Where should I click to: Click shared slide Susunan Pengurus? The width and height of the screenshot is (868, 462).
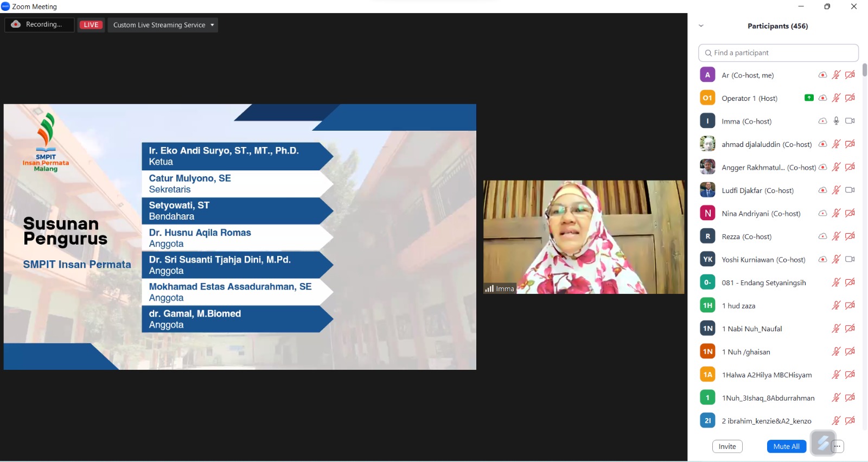click(x=240, y=237)
